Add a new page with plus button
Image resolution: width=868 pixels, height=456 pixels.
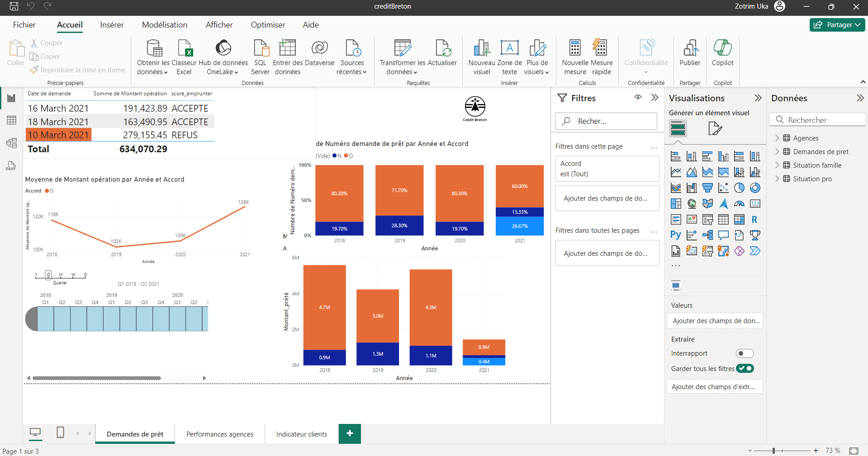click(x=350, y=433)
